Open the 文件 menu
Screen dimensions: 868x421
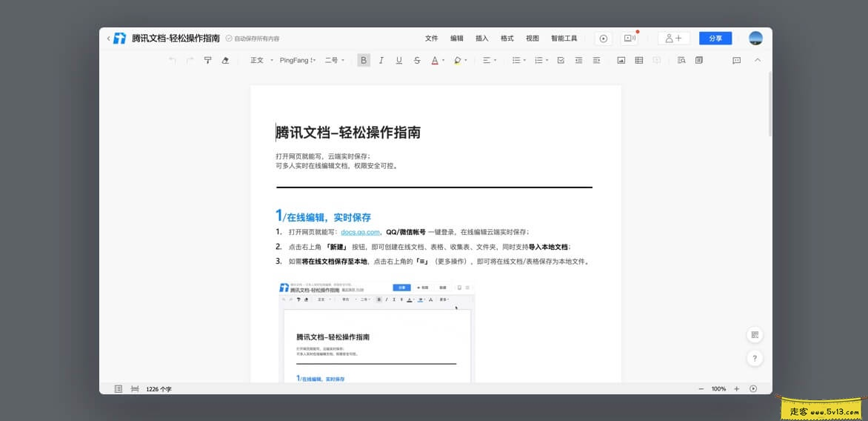[x=431, y=39]
